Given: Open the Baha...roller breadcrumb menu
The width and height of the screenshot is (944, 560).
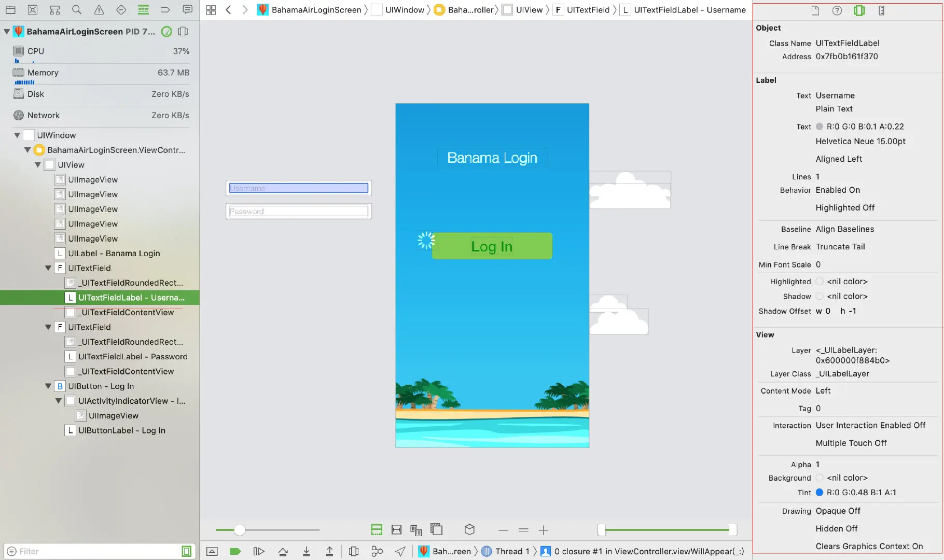Looking at the screenshot, I should click(x=465, y=10).
